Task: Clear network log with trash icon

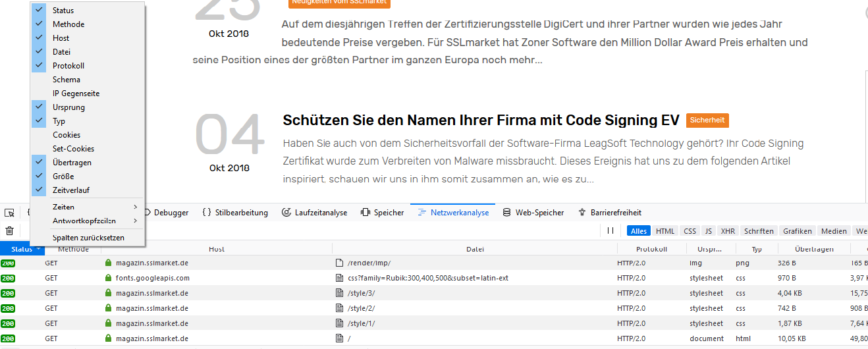Action: 10,231
